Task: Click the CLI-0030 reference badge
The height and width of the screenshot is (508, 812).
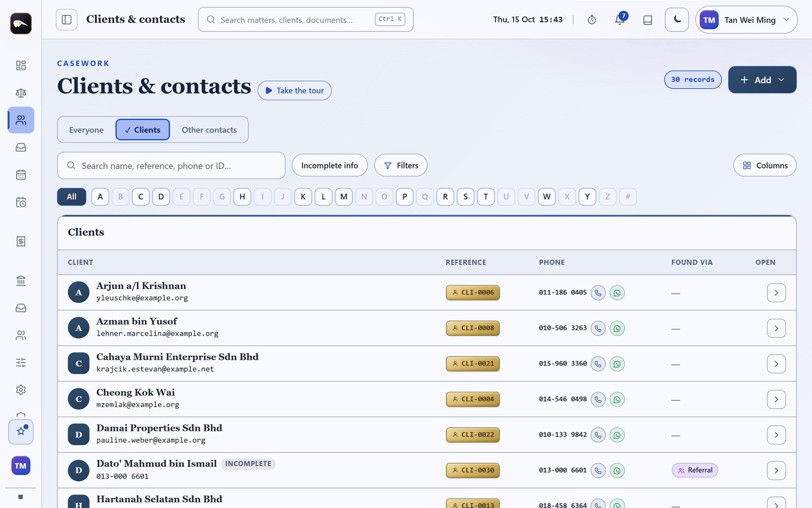Action: point(473,470)
